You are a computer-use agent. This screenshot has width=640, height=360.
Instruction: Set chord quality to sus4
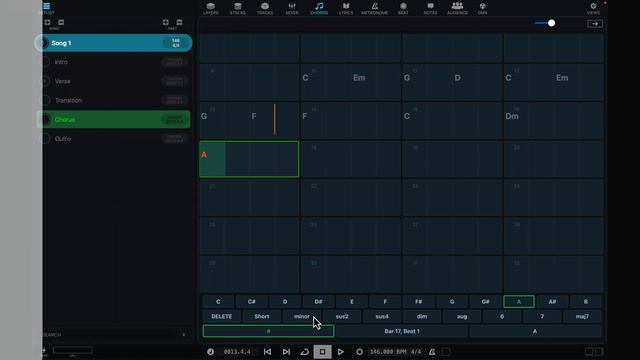[382, 316]
